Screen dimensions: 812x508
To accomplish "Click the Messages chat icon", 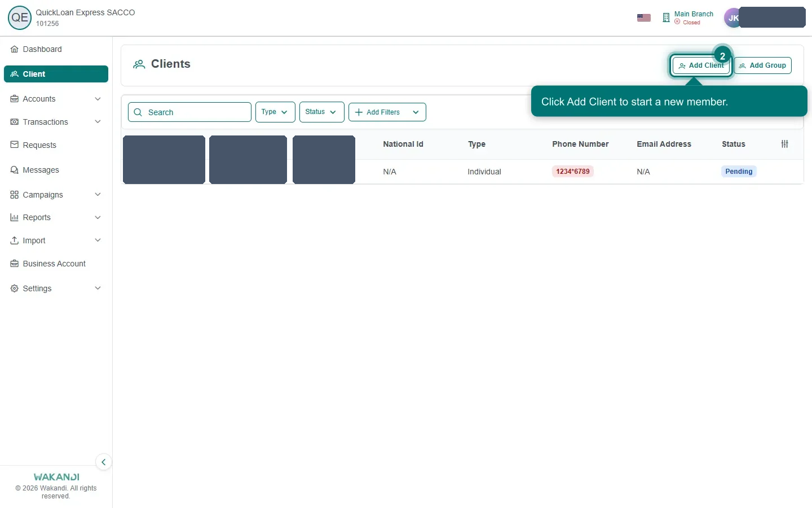I will [15, 170].
